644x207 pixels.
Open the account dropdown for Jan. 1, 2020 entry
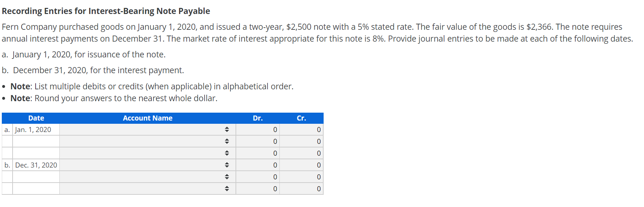coord(227,130)
